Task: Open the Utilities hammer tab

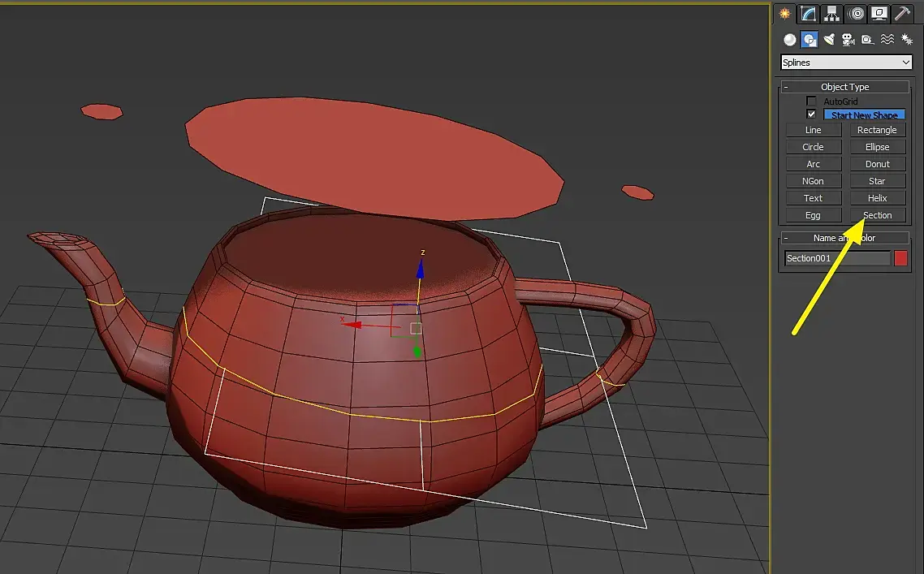Action: pyautogui.click(x=902, y=14)
